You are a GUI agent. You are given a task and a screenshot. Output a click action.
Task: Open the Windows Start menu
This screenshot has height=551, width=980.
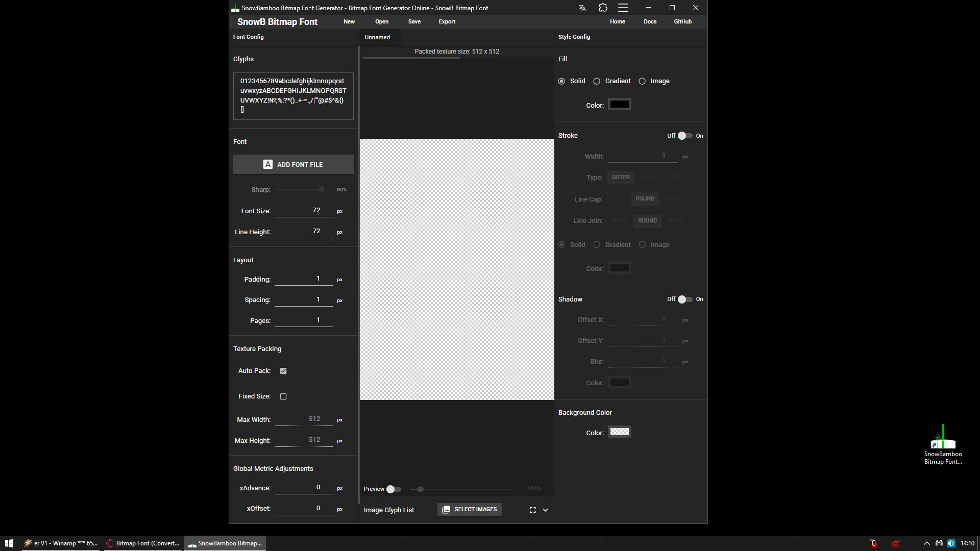[9, 543]
